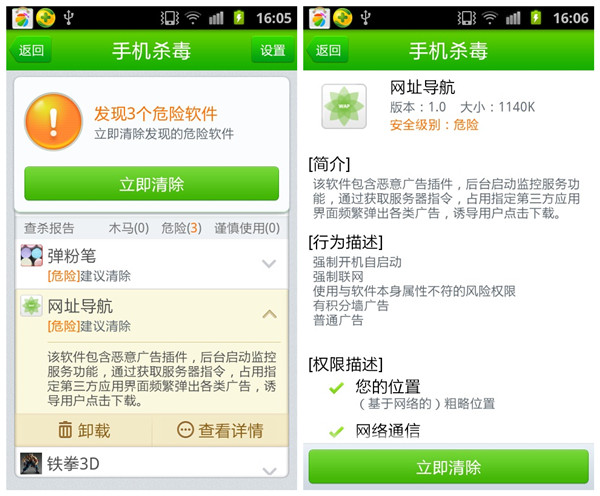Image resolution: width=600 pixels, height=496 pixels.
Task: Collapse the 网址导航 entry chevron
Action: pos(270,314)
